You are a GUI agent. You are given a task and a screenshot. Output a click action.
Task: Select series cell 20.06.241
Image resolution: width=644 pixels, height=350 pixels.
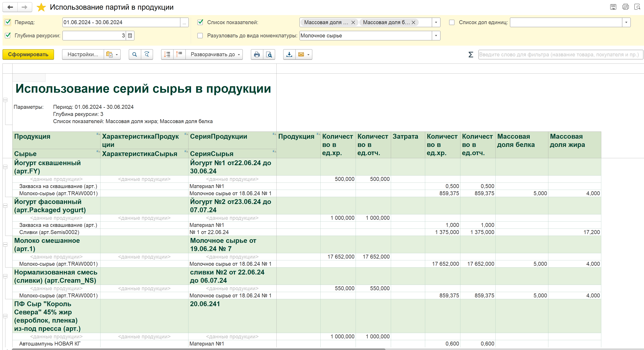232,316
